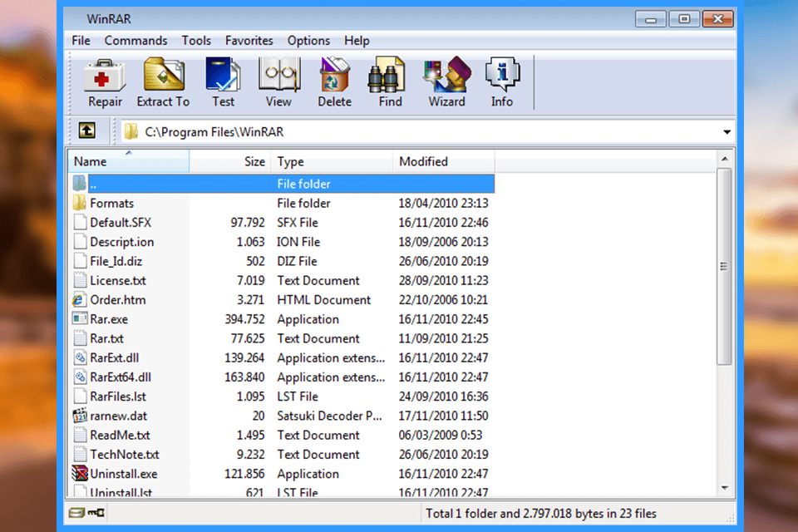The image size is (798, 532).
Task: Click the Rar.exe application icon
Action: tap(80, 319)
